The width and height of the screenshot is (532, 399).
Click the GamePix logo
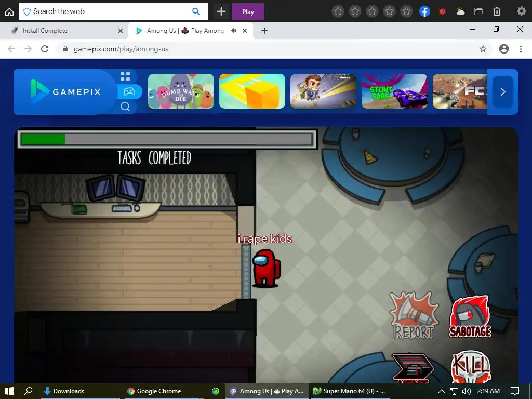pyautogui.click(x=65, y=91)
